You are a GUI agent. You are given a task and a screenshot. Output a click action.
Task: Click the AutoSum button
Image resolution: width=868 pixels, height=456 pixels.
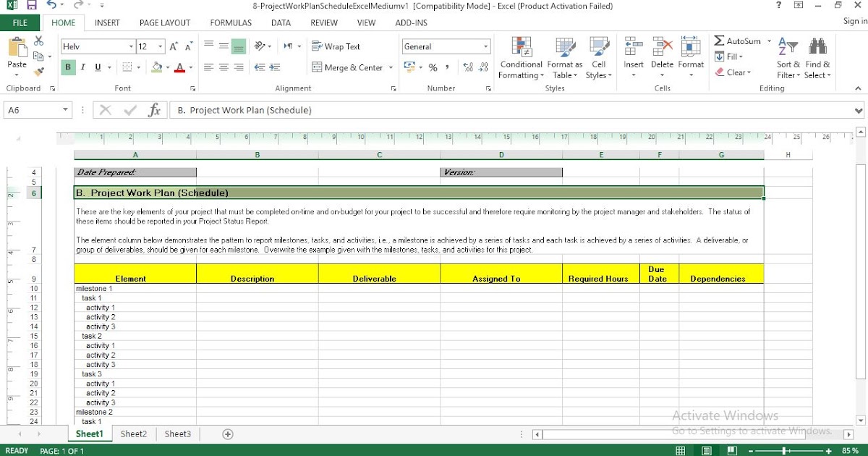tap(738, 41)
